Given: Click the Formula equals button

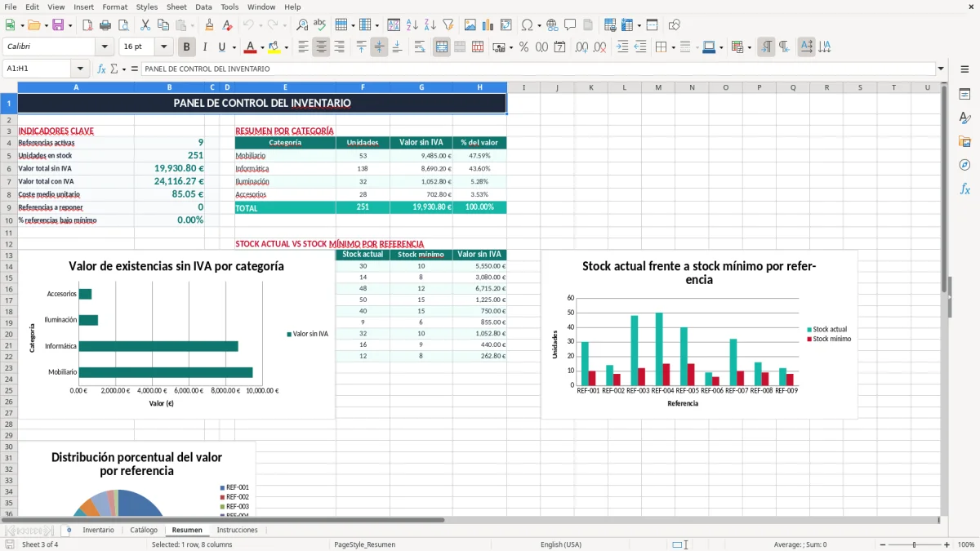Looking at the screenshot, I should [134, 69].
